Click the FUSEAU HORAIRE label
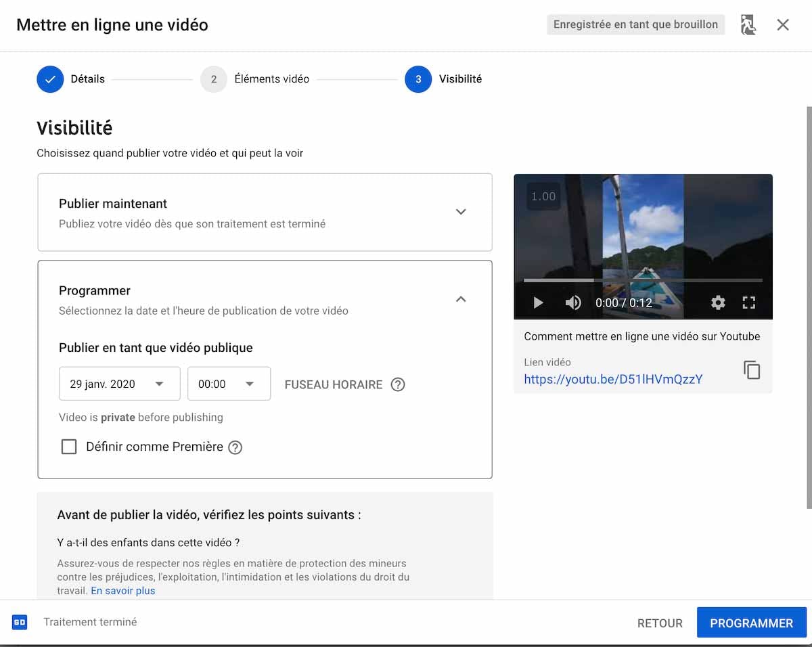Screen dimensions: 812x647 [334, 384]
